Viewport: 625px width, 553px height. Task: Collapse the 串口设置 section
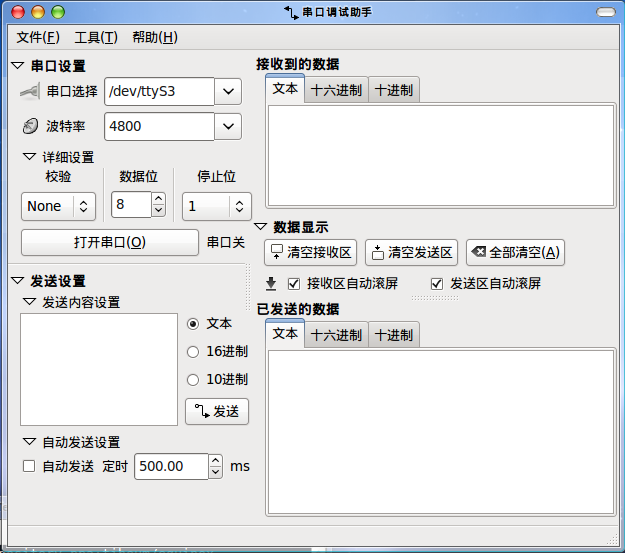pyautogui.click(x=17, y=66)
